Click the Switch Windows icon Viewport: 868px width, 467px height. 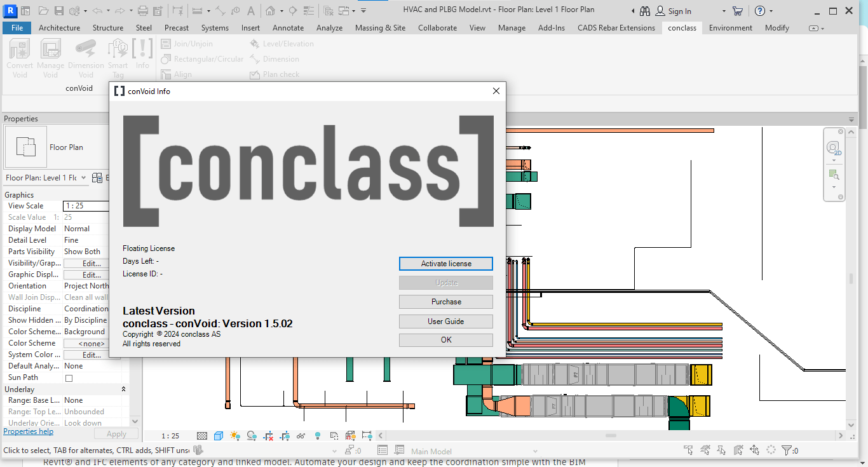click(344, 11)
